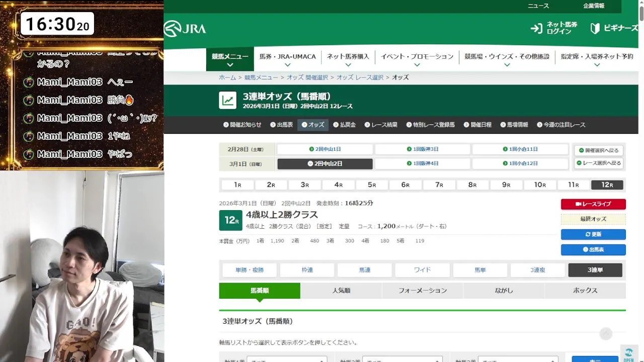644x362 pixels.
Task: Open the ビギナーズ beginners guide
Action: [615, 28]
